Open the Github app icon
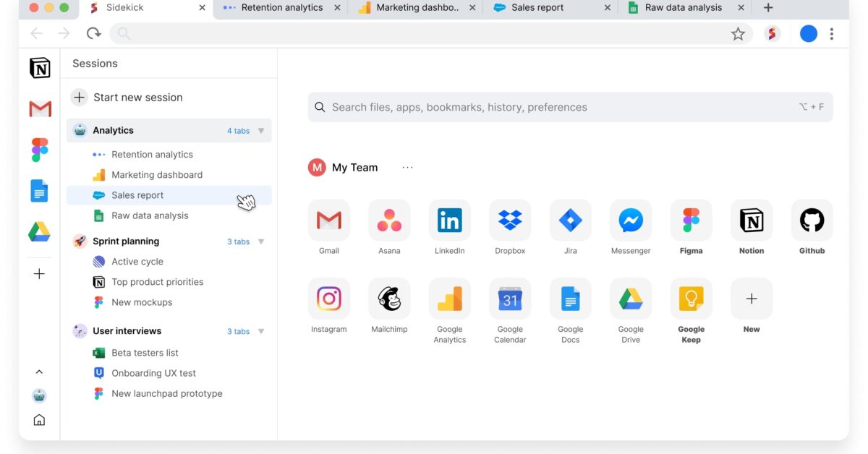 click(x=812, y=220)
